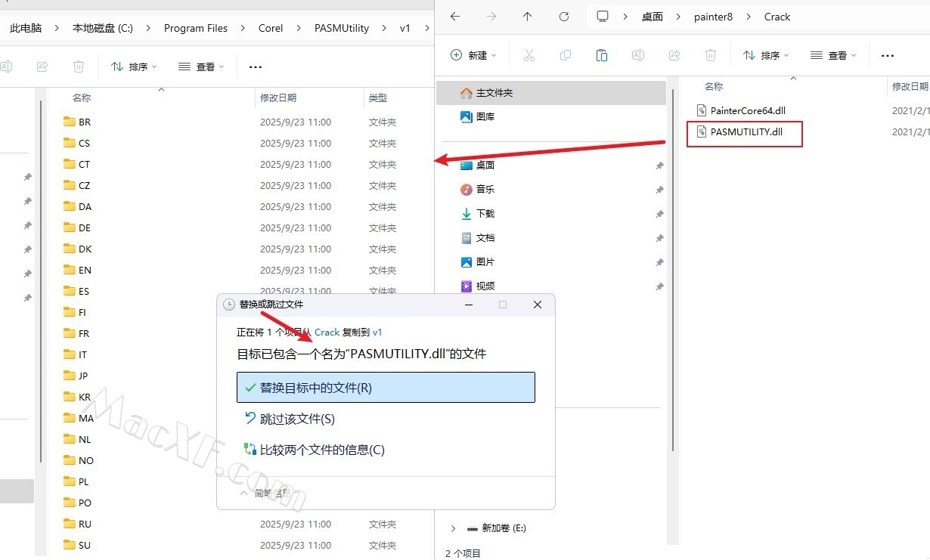The height and width of the screenshot is (560, 930).
Task: Click the Share icon in left toolbar
Action: point(42,67)
